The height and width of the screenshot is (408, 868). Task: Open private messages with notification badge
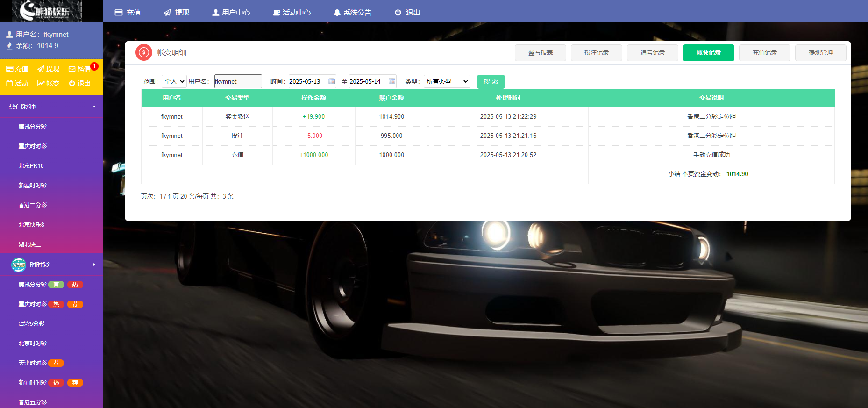pos(80,69)
